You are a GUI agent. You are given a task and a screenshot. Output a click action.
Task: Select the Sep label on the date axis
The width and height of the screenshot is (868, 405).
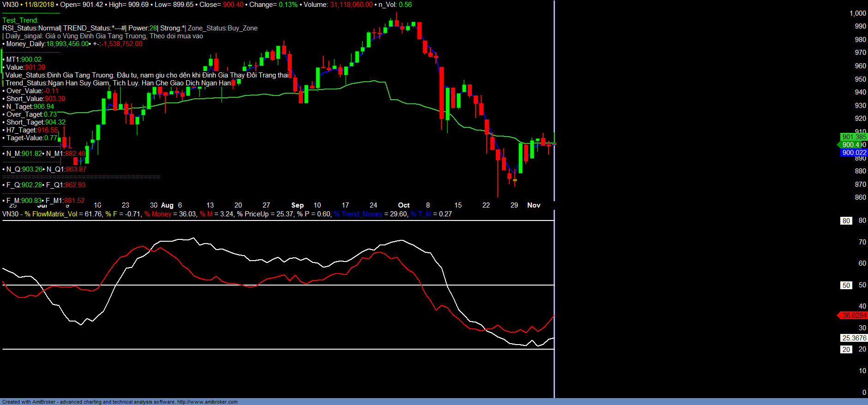coord(297,205)
